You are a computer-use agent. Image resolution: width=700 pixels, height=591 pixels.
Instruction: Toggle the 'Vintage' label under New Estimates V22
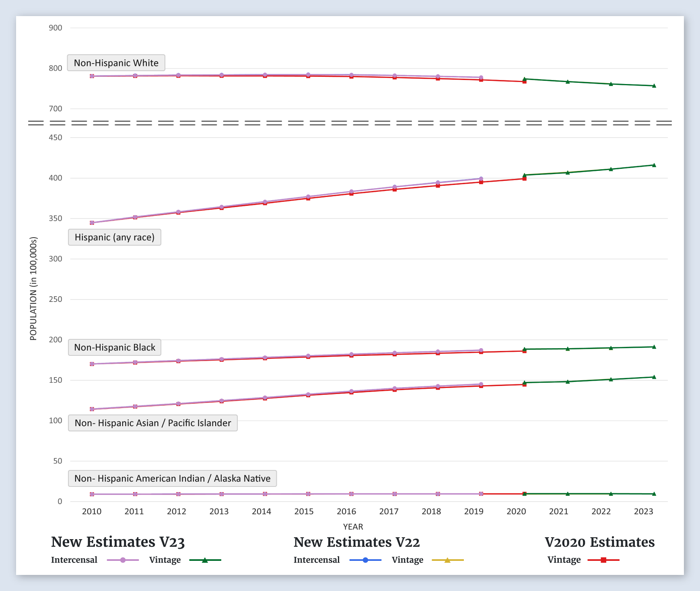click(407, 560)
